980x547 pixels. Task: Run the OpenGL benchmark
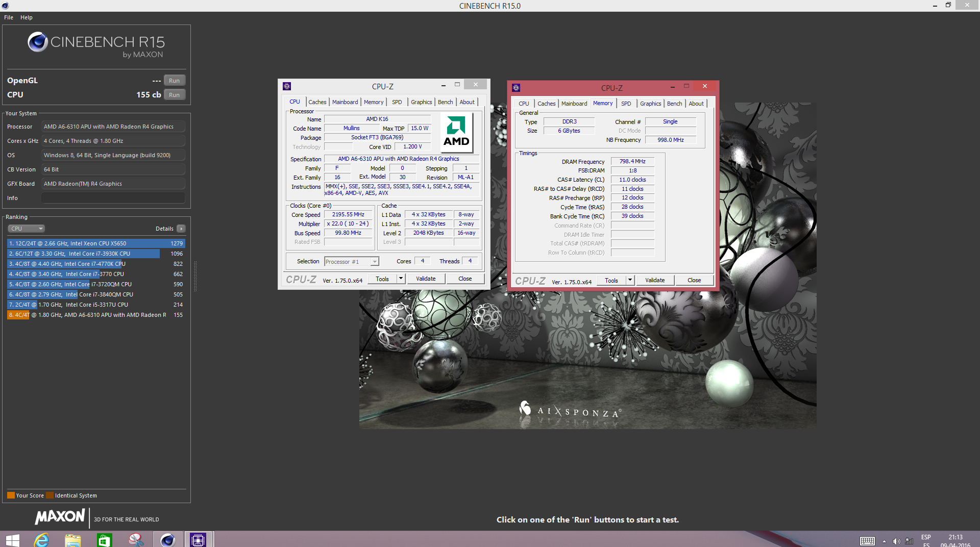pyautogui.click(x=175, y=81)
